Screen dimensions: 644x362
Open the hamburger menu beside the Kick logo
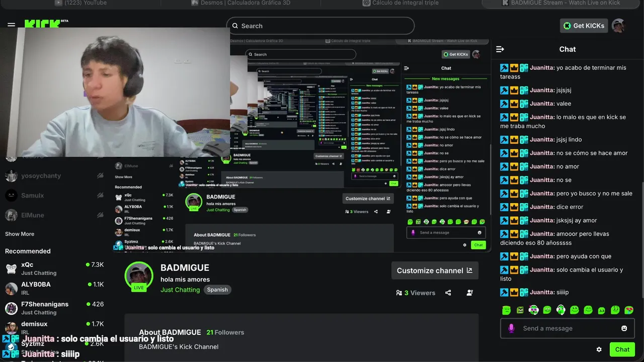pos(11,24)
